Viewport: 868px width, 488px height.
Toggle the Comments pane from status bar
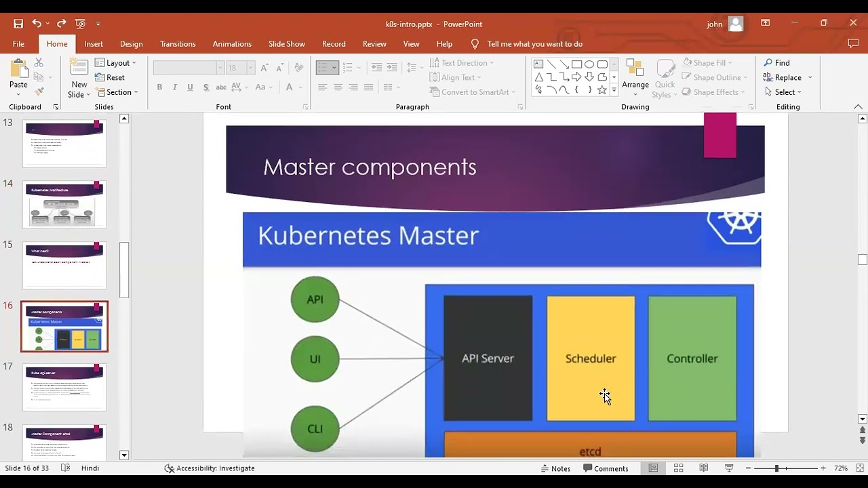(606, 468)
